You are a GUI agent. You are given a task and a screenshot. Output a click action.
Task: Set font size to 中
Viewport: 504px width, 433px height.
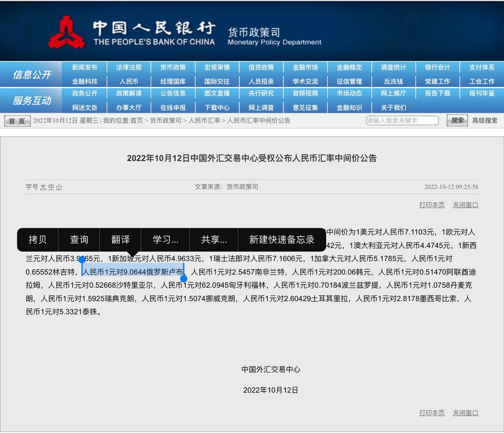pos(51,187)
